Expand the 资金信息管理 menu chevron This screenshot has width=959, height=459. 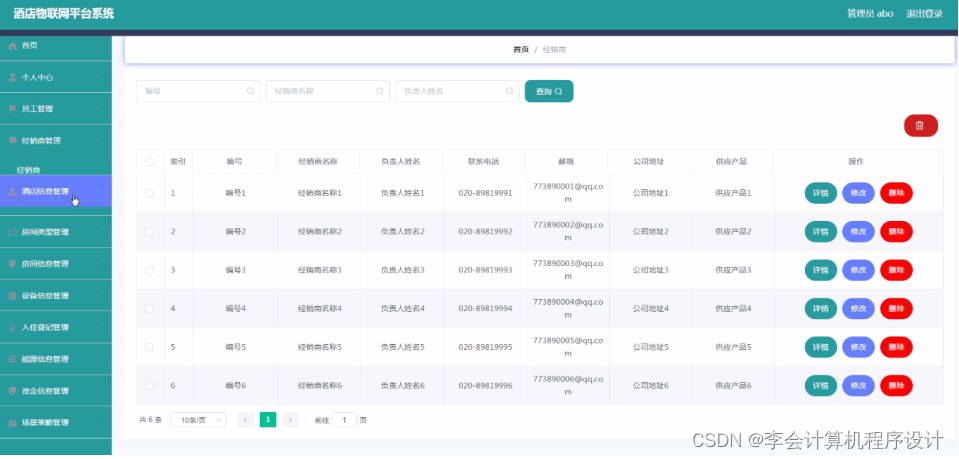tap(98, 390)
